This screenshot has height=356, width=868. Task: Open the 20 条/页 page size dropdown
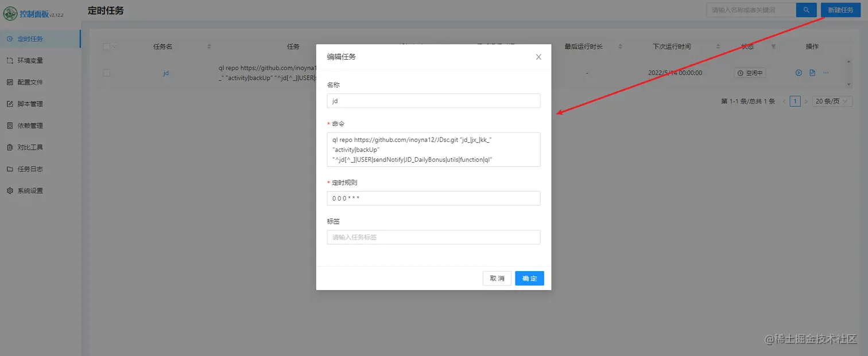tap(832, 101)
